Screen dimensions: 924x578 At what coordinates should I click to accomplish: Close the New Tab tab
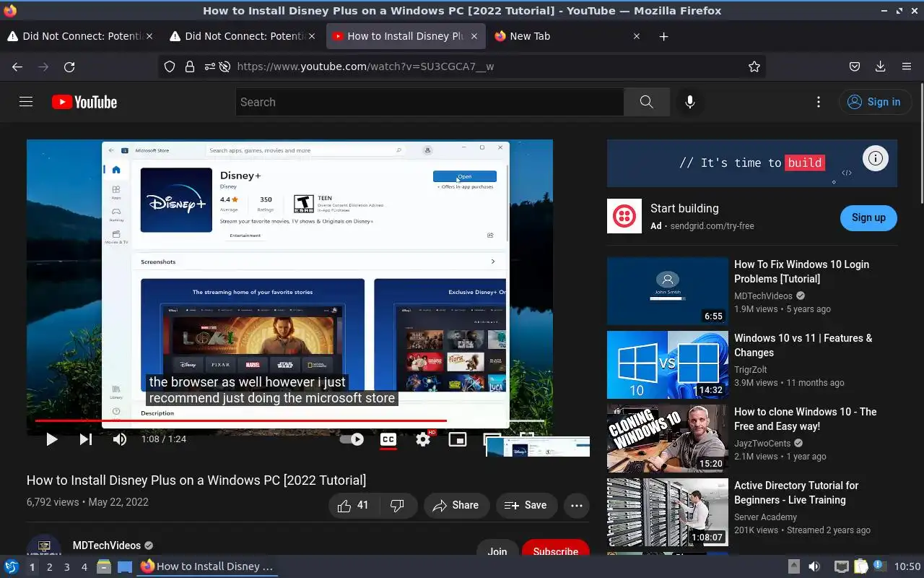pyautogui.click(x=636, y=36)
